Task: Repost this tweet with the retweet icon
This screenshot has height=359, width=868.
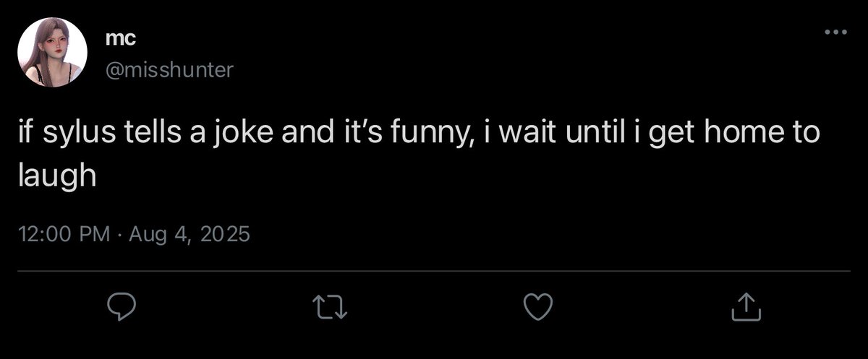Action: (334, 308)
